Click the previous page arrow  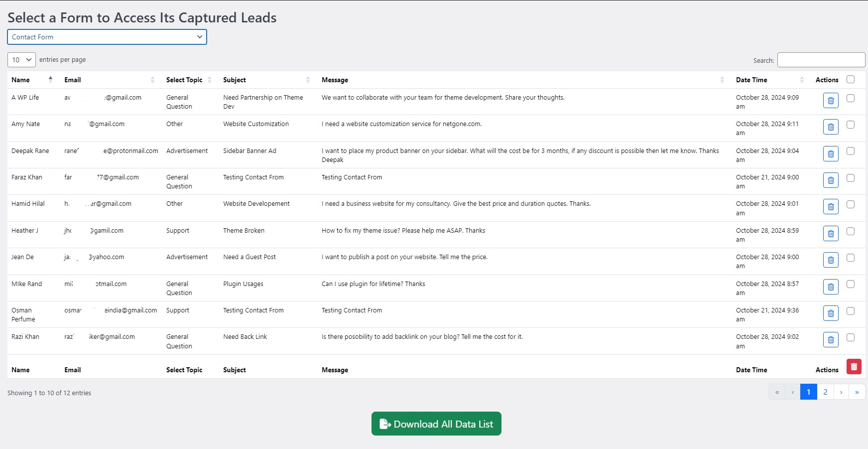[793, 392]
